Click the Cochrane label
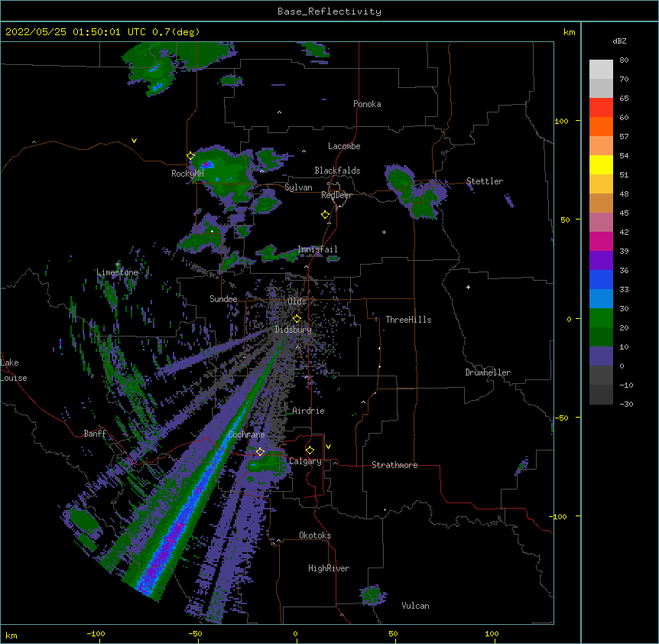 [x=246, y=434]
